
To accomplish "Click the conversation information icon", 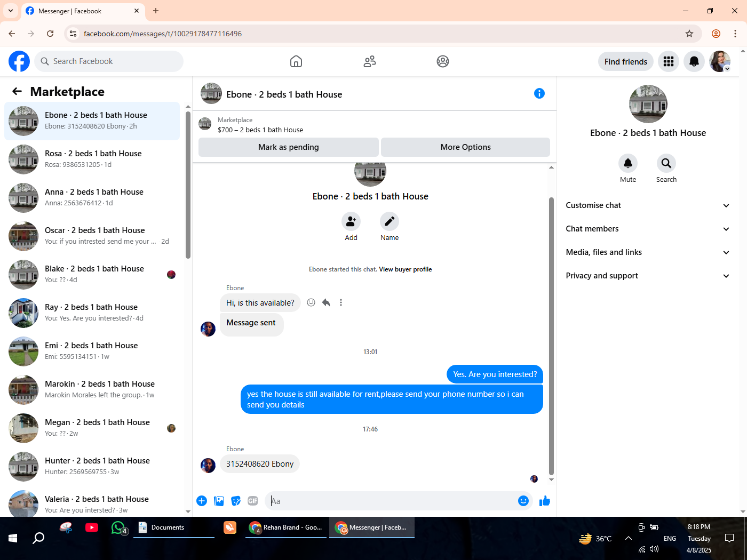I will click(539, 93).
